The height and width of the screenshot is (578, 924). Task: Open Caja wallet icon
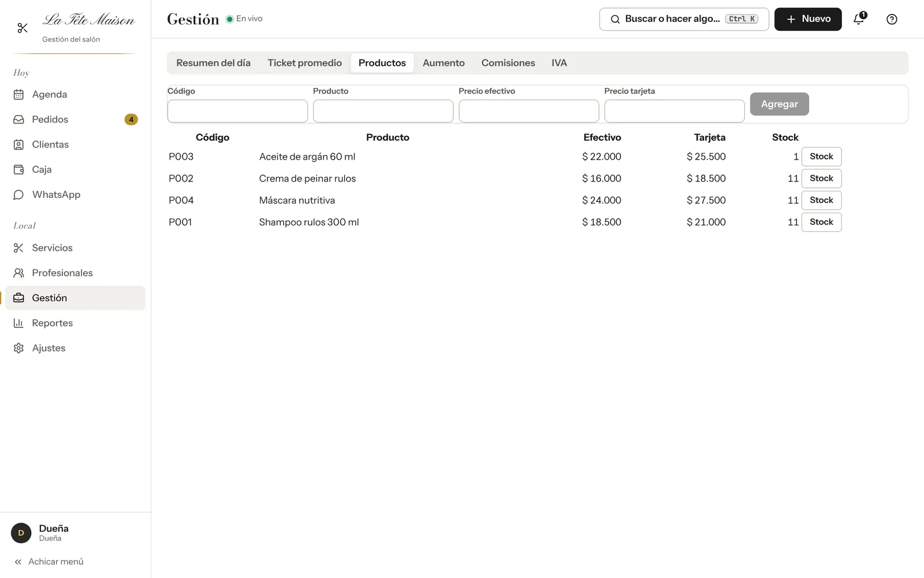[x=18, y=169]
